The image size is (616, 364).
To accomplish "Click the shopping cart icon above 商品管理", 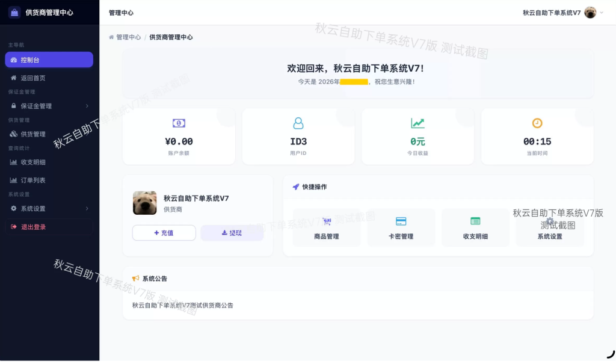I will click(x=327, y=221).
